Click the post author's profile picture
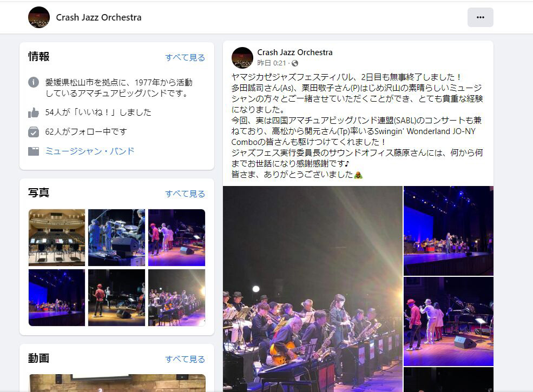Image resolution: width=533 pixels, height=392 pixels. (x=242, y=58)
